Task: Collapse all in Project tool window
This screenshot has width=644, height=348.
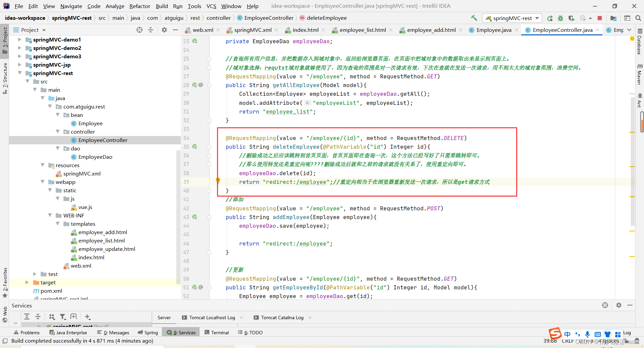Action: [x=151, y=30]
